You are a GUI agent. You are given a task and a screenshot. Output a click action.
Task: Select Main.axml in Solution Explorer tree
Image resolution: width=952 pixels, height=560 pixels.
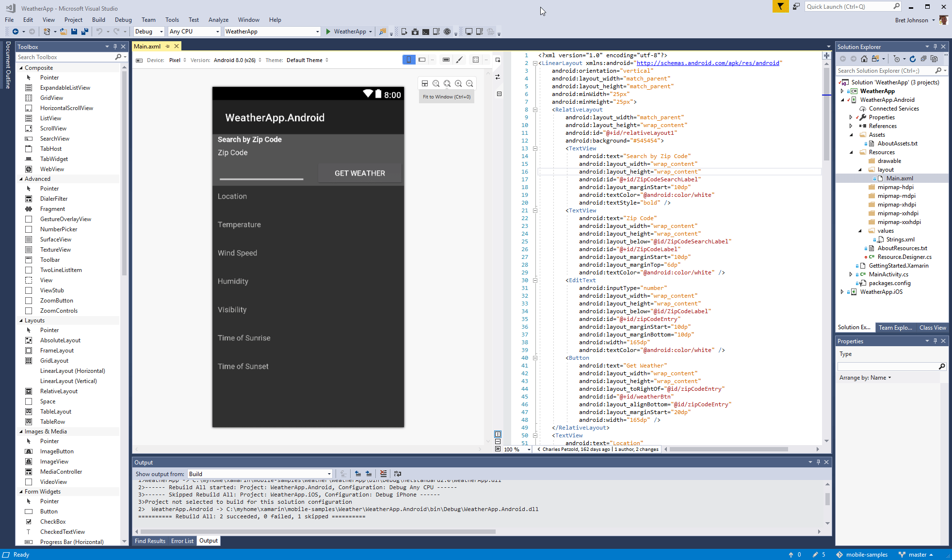pos(900,178)
